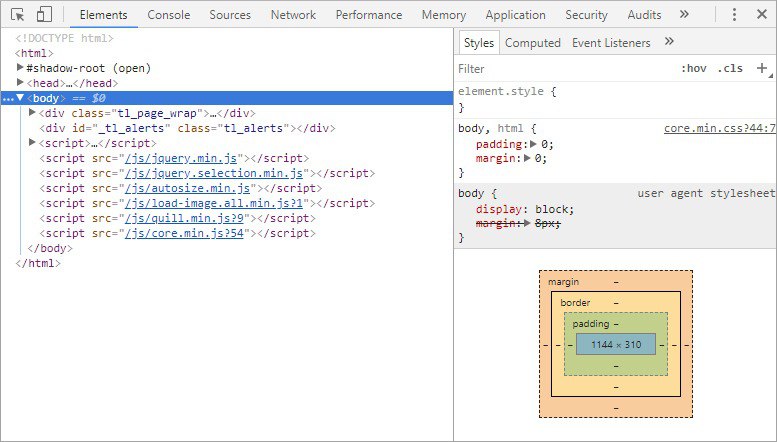Collapse the body element node
Screen dimensions: 777x442
click(20, 98)
